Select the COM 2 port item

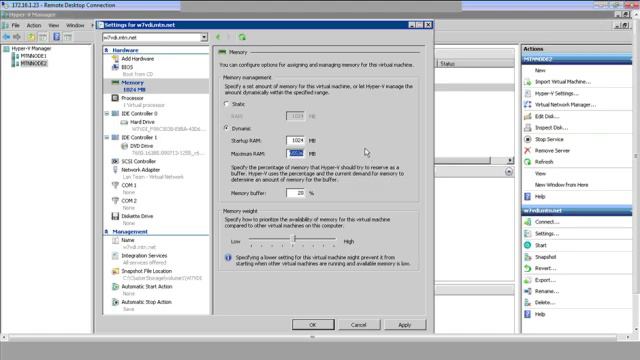point(129,201)
